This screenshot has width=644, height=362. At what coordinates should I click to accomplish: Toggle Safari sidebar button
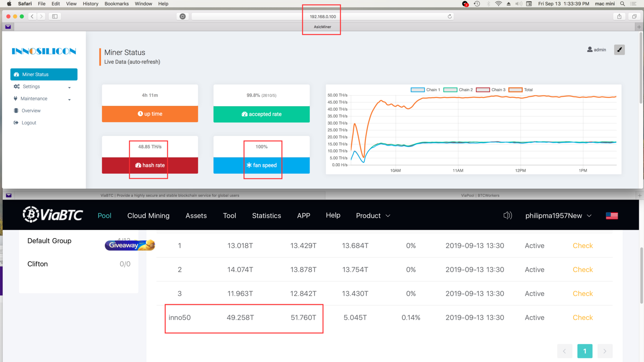(x=55, y=16)
